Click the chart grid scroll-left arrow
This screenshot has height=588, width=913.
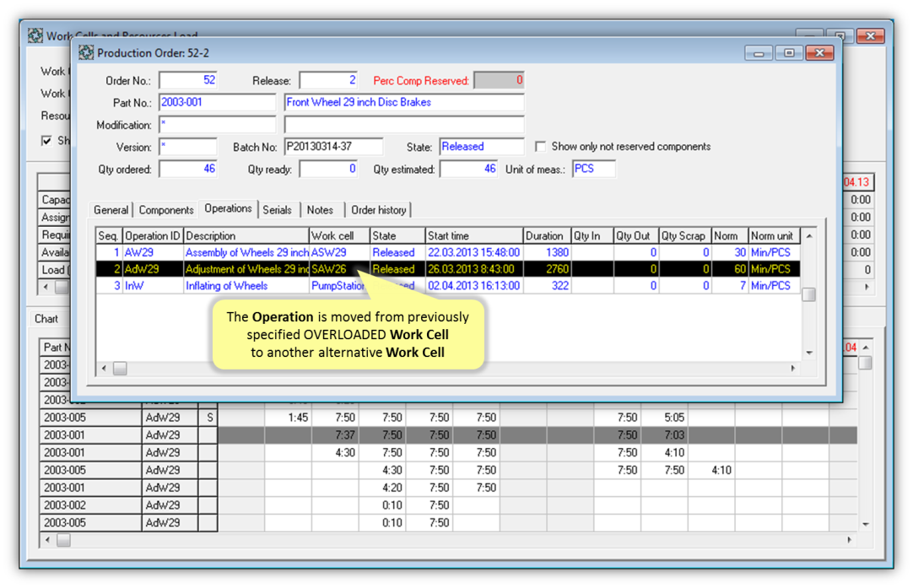click(47, 540)
